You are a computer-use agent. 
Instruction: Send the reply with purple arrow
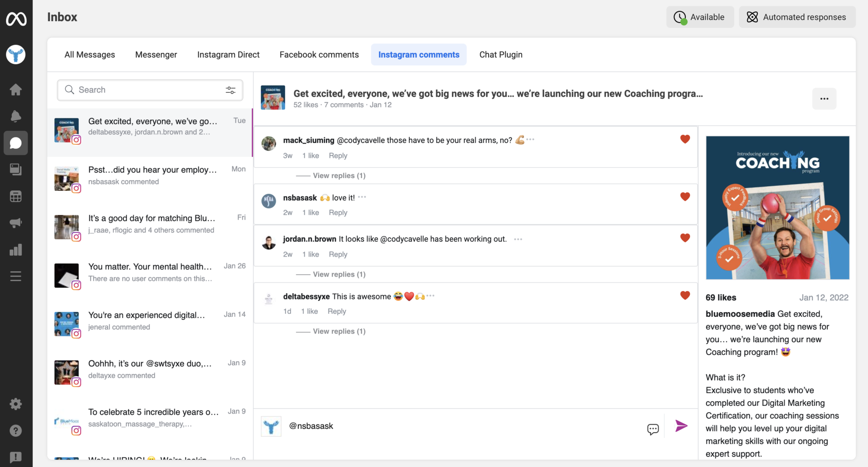point(681,426)
